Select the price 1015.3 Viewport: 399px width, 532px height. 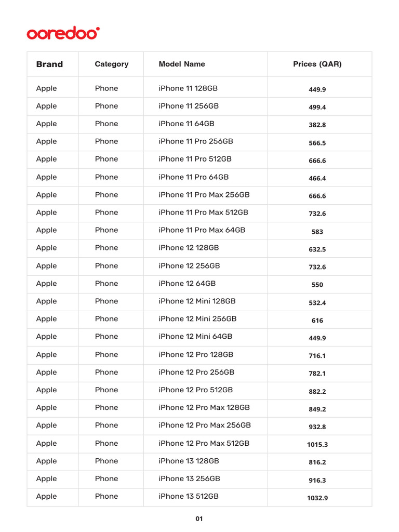(x=317, y=445)
